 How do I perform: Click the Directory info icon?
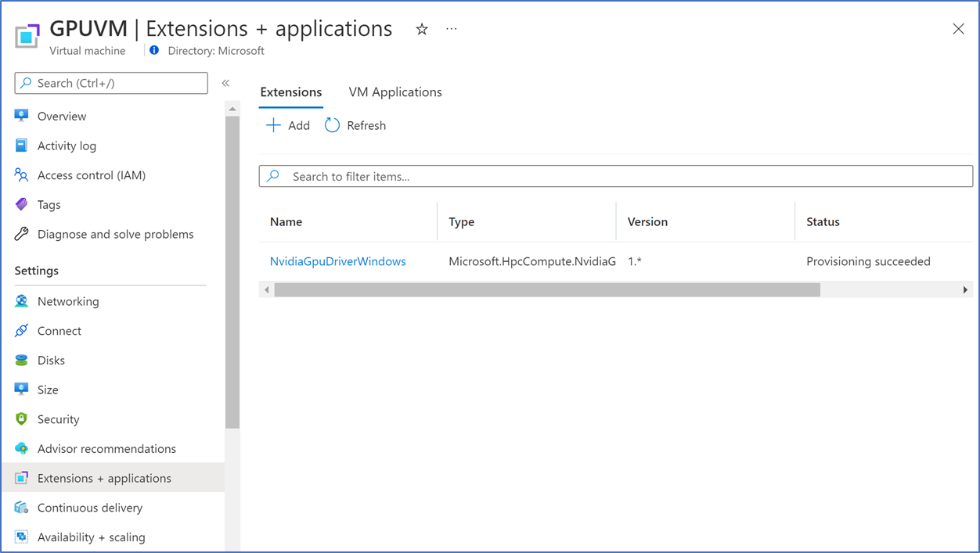[154, 51]
